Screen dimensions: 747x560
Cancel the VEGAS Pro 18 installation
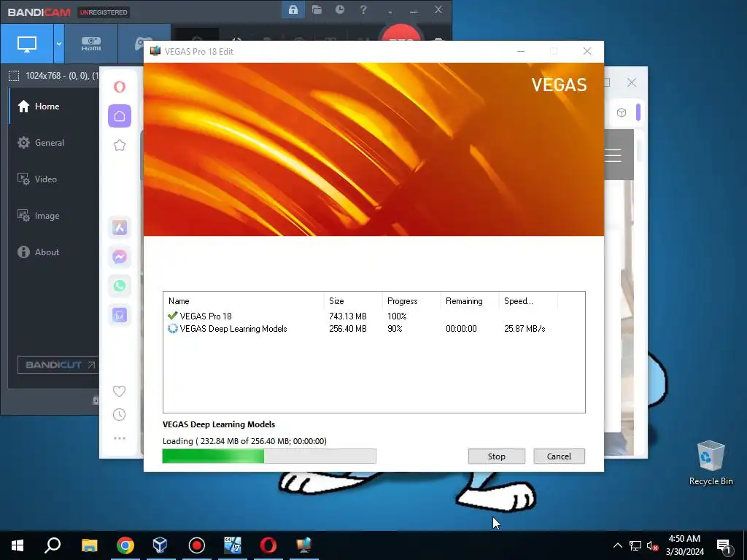(559, 456)
